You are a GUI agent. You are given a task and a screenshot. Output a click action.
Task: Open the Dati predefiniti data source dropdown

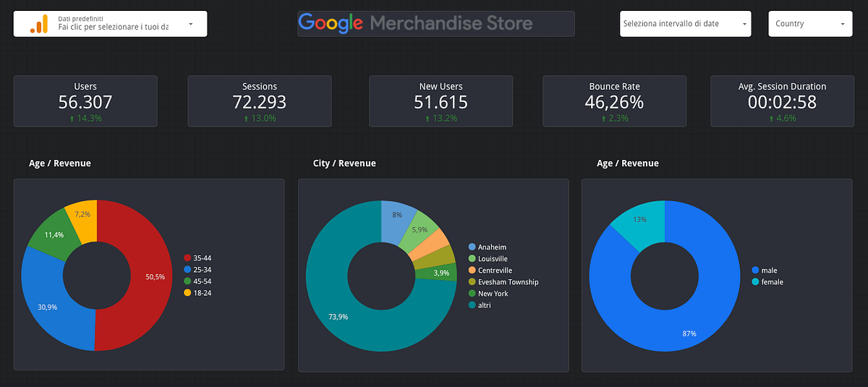(x=111, y=24)
